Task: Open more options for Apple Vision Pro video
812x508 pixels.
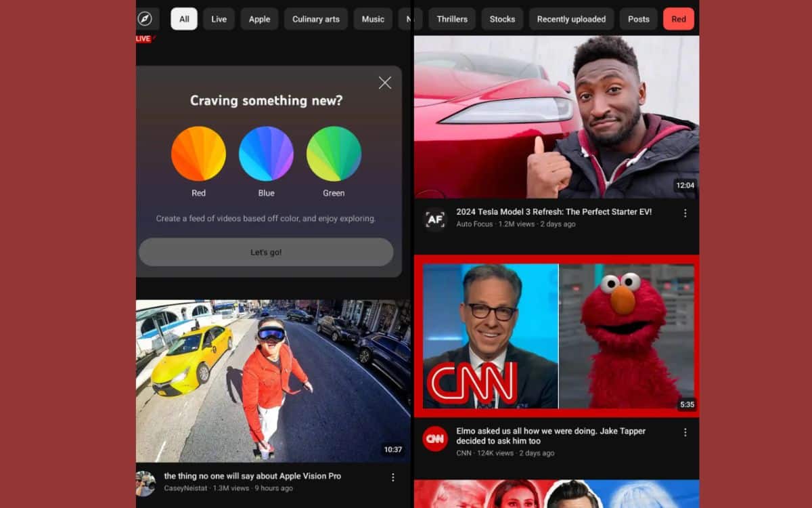Action: [393, 478]
